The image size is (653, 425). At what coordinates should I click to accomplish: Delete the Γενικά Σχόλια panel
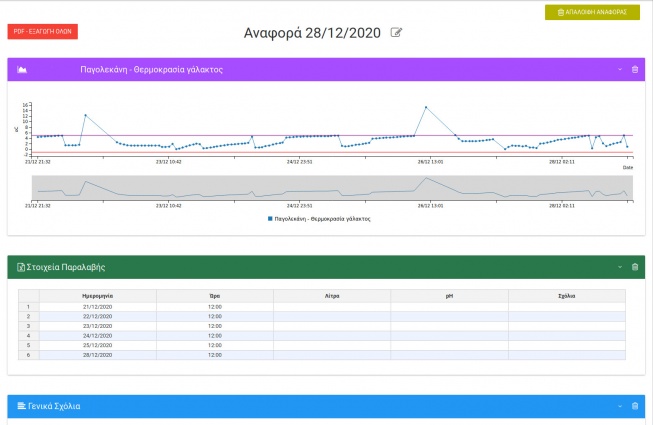pos(634,406)
